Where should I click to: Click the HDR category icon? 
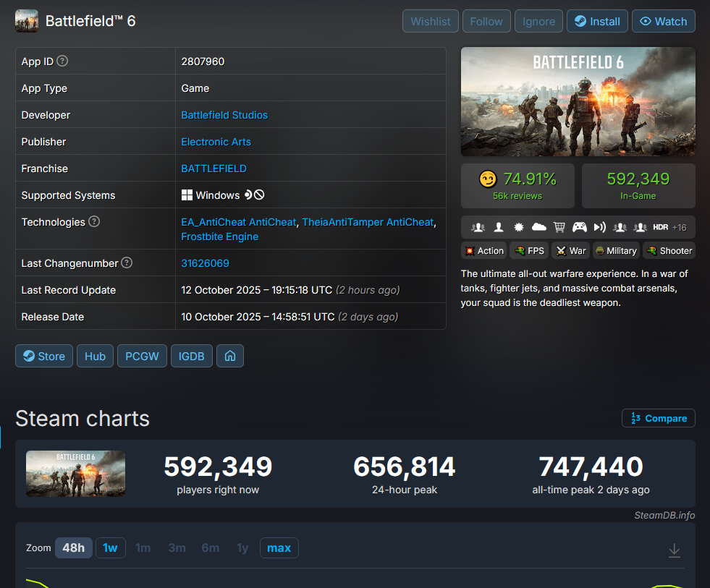point(661,227)
